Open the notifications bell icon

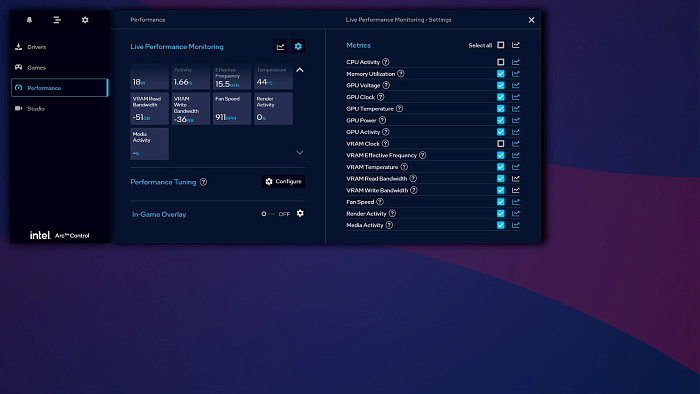[29, 20]
